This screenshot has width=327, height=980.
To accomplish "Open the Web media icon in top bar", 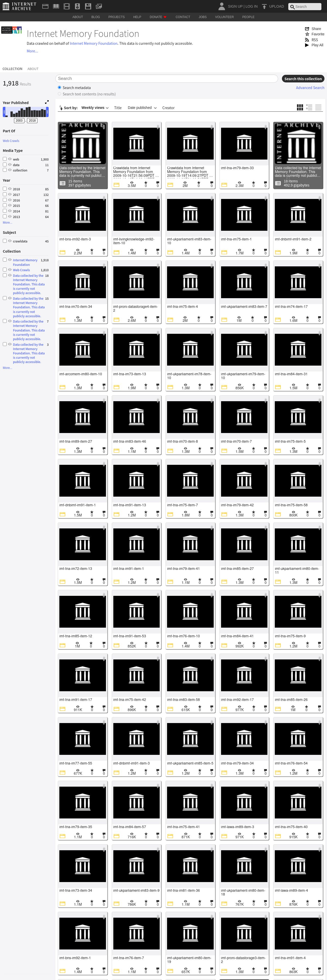I will (45, 6).
